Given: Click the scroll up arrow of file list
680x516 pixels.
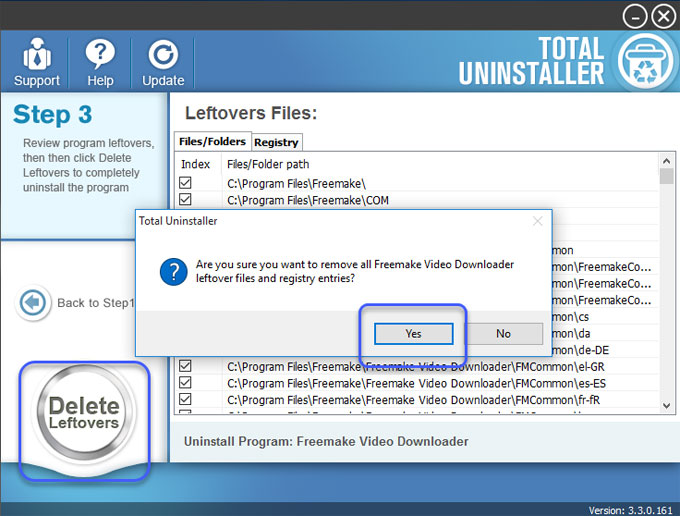Looking at the screenshot, I should point(667,161).
